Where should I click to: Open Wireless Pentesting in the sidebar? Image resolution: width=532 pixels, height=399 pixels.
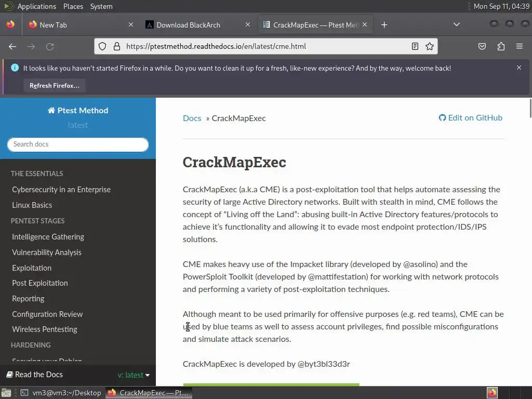45,329
